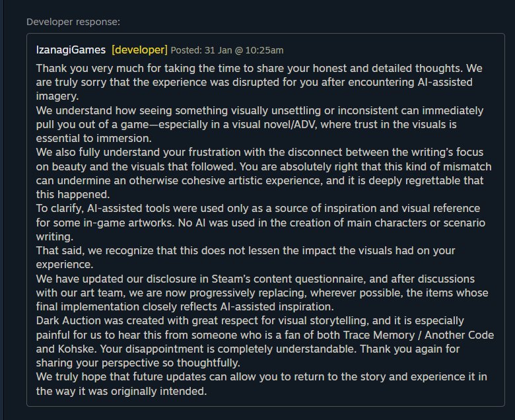
Task: Click the paragraph starting "Thank you very much"
Action: [x=264, y=82]
